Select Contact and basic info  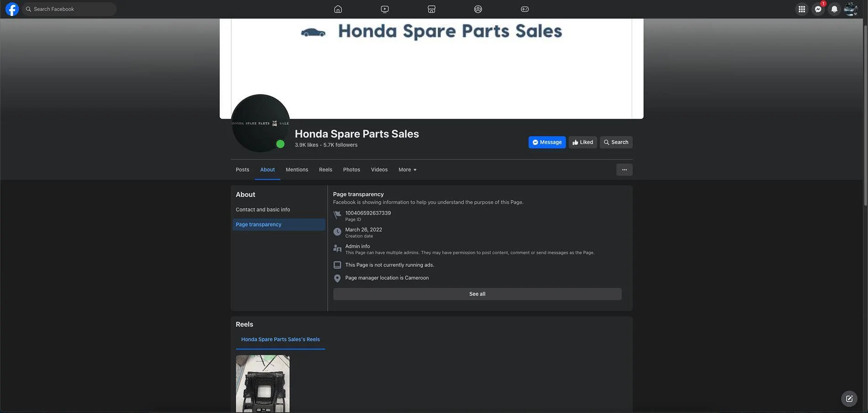coord(263,209)
